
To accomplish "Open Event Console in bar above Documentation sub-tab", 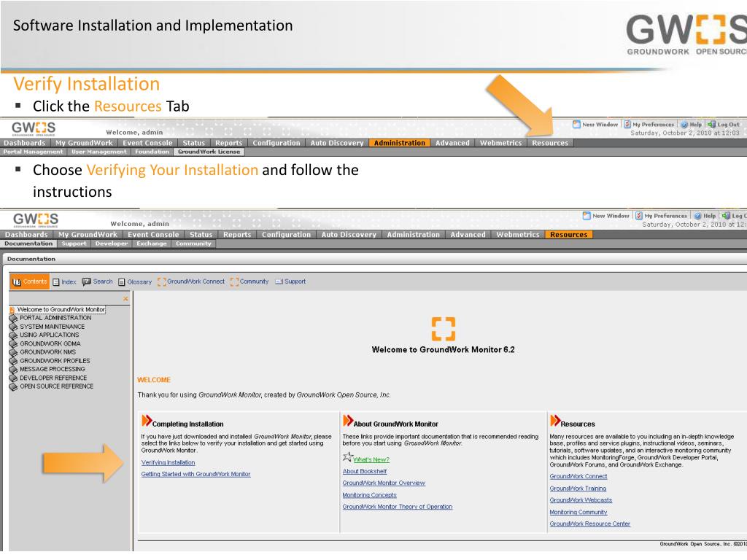I will (153, 235).
